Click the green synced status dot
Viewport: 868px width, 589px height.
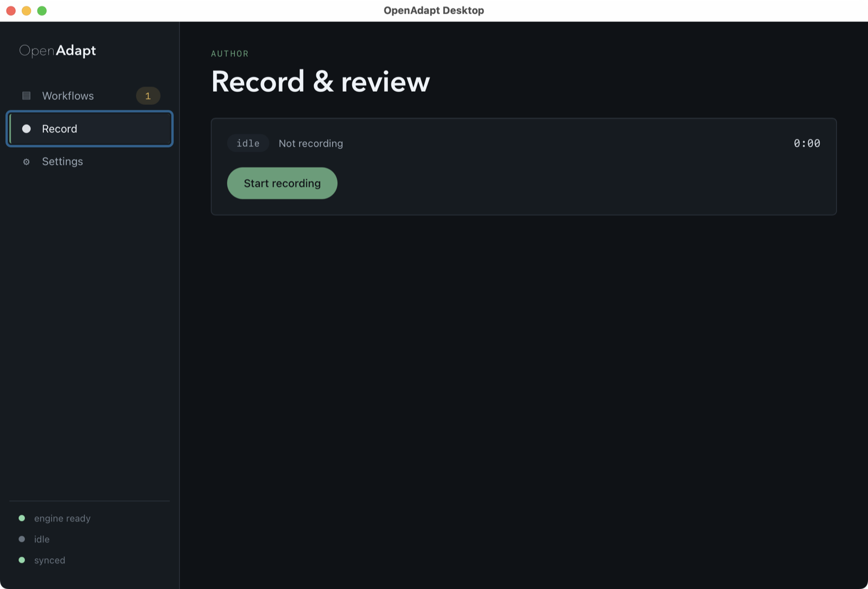[x=22, y=560]
